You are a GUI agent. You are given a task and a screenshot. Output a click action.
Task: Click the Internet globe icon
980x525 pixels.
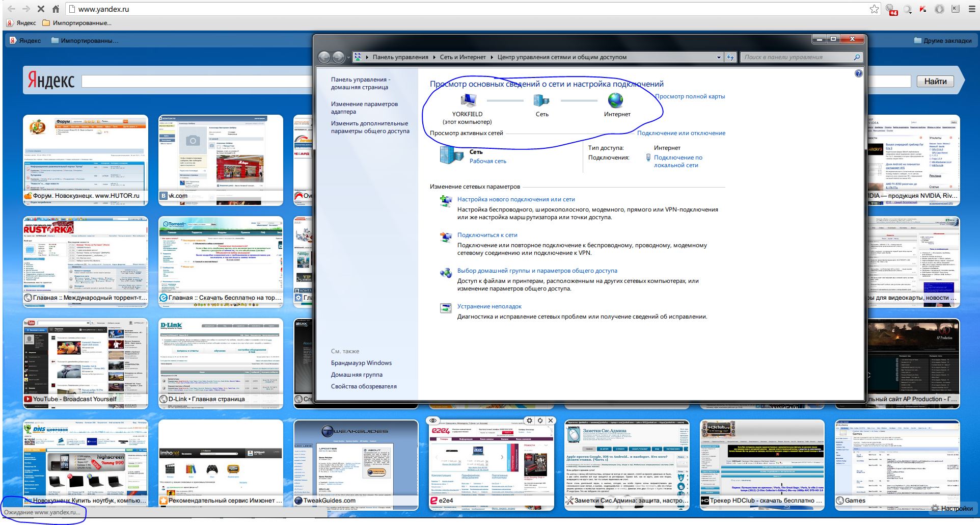click(616, 100)
